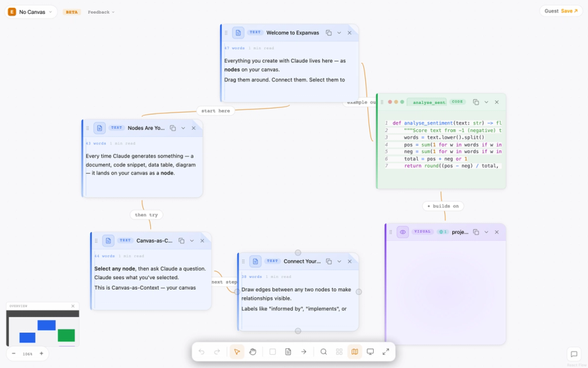Add a document node from toolbar
The height and width of the screenshot is (368, 588).
click(288, 352)
